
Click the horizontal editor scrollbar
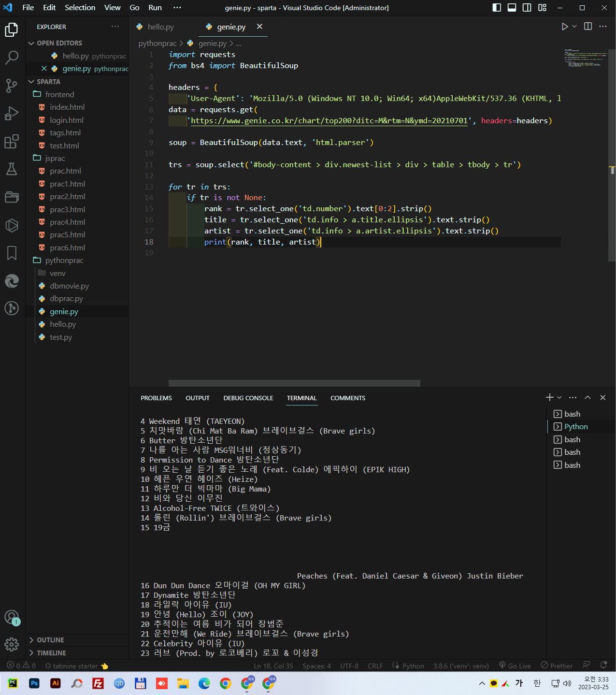point(294,383)
